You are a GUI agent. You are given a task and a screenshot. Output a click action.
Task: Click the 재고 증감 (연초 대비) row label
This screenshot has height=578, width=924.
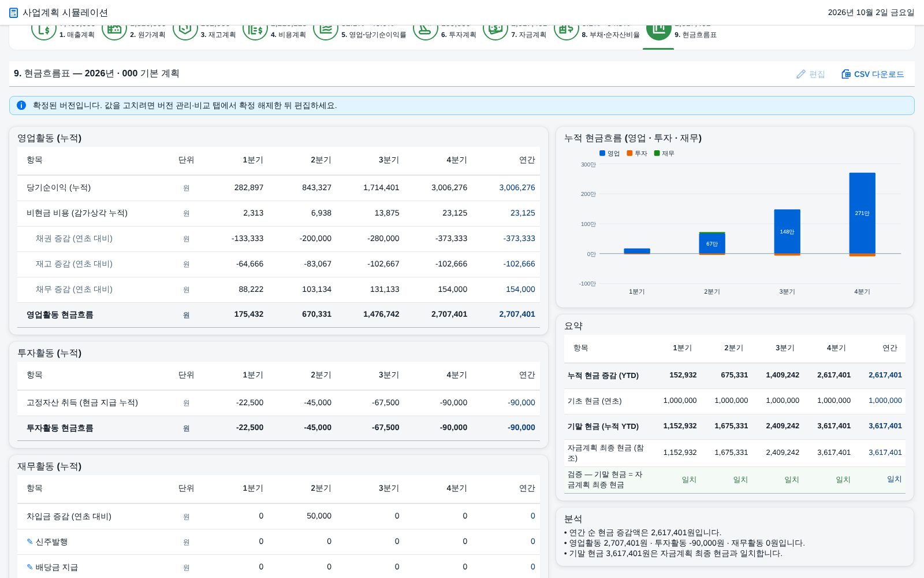[x=74, y=264]
